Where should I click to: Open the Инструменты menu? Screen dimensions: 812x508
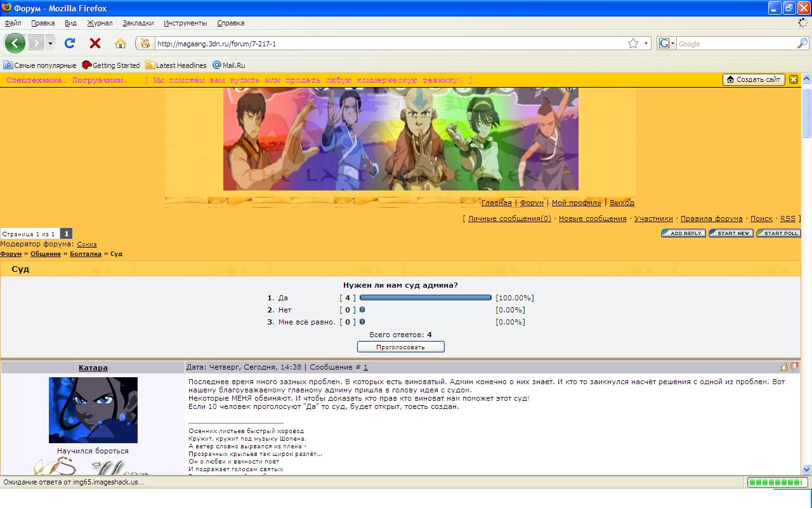pos(185,23)
